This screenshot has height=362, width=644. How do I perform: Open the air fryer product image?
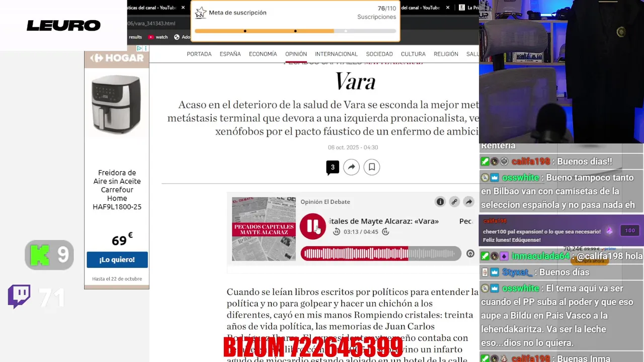(116, 104)
